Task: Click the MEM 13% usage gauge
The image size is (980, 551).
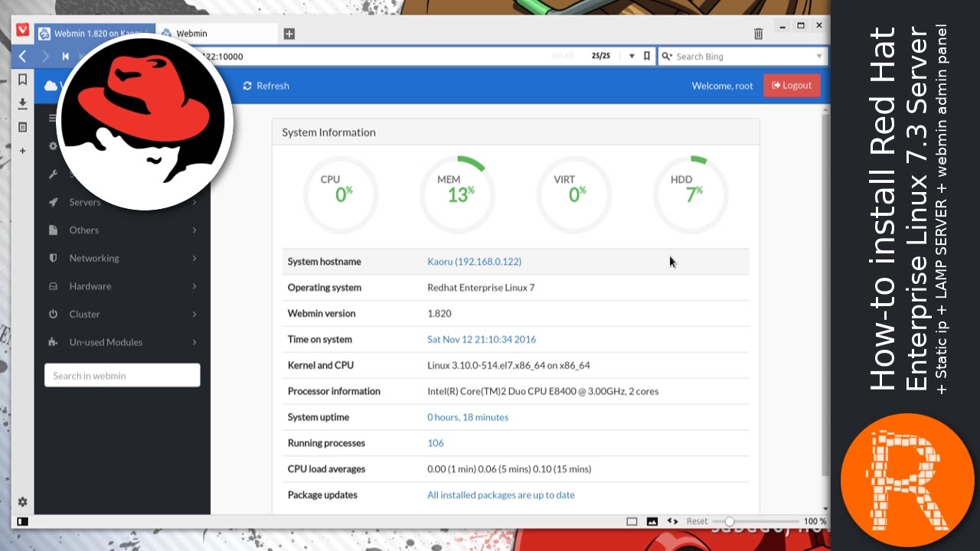Action: point(457,194)
